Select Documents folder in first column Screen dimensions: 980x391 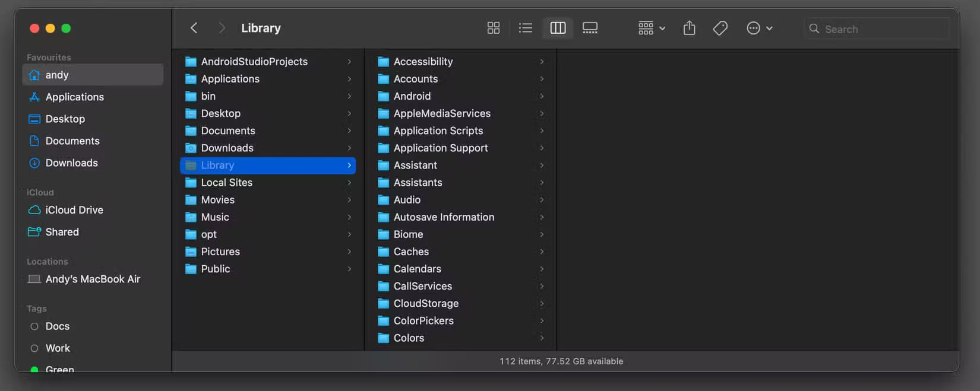(x=268, y=131)
